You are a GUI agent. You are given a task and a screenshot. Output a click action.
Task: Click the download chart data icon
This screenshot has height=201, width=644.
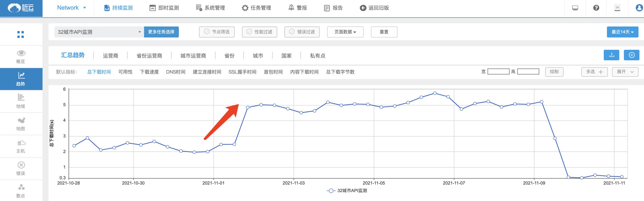pyautogui.click(x=611, y=55)
